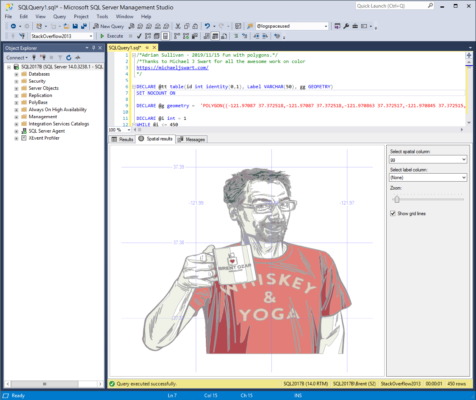Expand the SQL Server Agent node
The height and width of the screenshot is (400, 476).
pos(16,131)
